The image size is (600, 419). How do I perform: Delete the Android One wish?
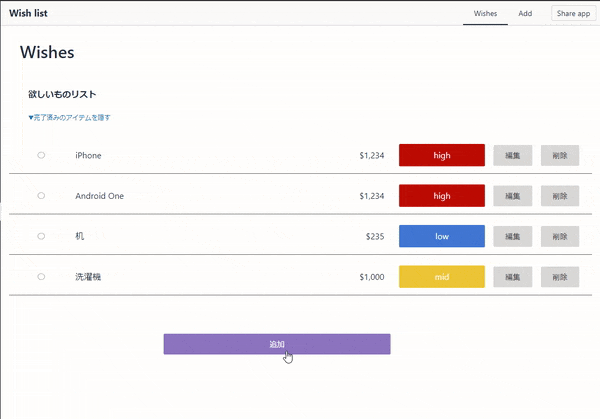click(560, 196)
